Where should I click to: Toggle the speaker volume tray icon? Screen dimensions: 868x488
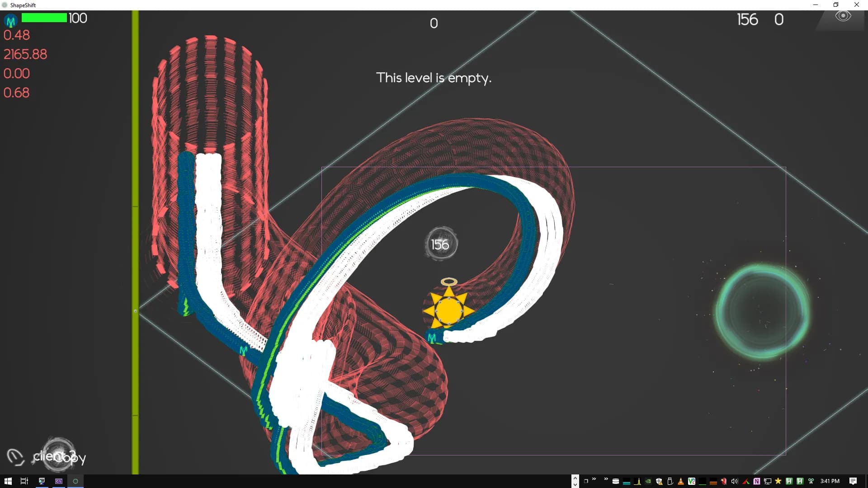tap(734, 481)
